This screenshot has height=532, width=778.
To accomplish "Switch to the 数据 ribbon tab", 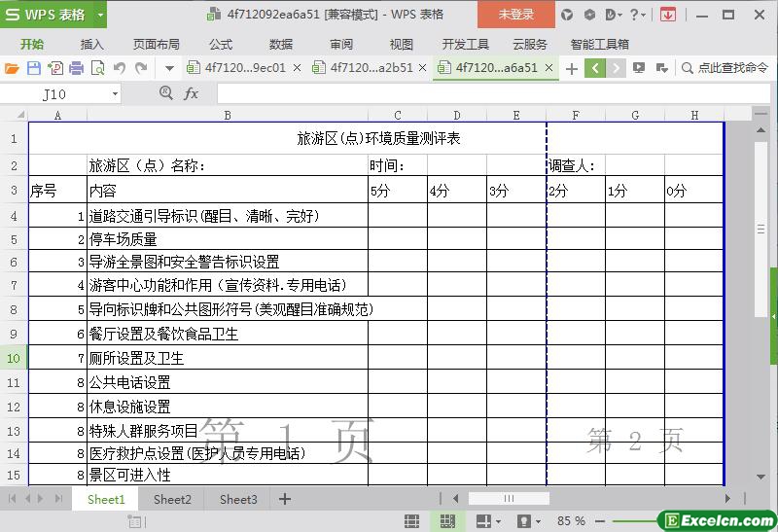I will [281, 44].
